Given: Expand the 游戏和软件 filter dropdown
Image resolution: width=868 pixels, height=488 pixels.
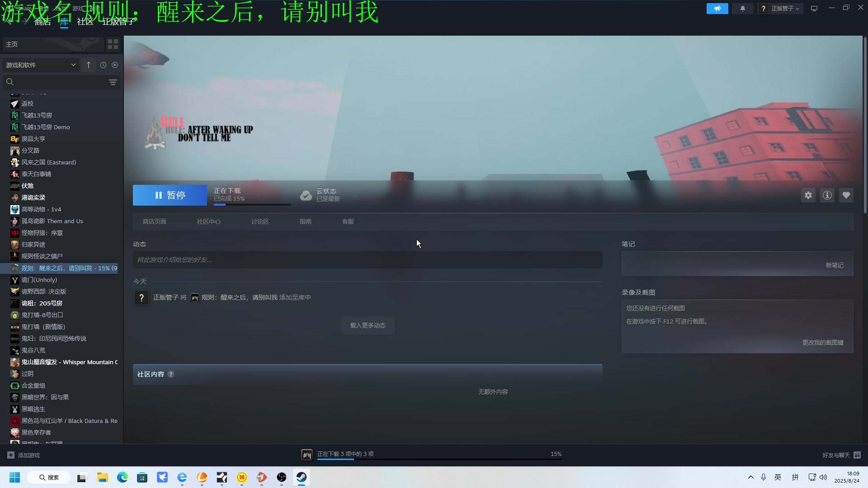Looking at the screenshot, I should click(x=41, y=65).
